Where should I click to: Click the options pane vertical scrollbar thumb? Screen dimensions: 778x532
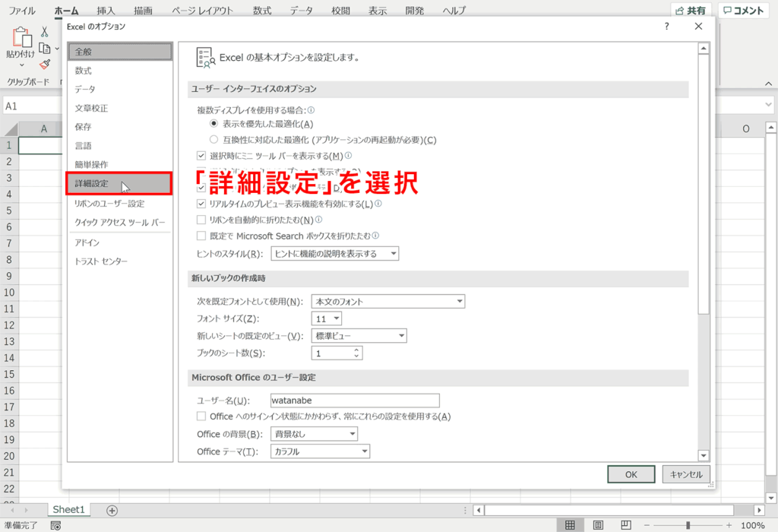(703, 184)
